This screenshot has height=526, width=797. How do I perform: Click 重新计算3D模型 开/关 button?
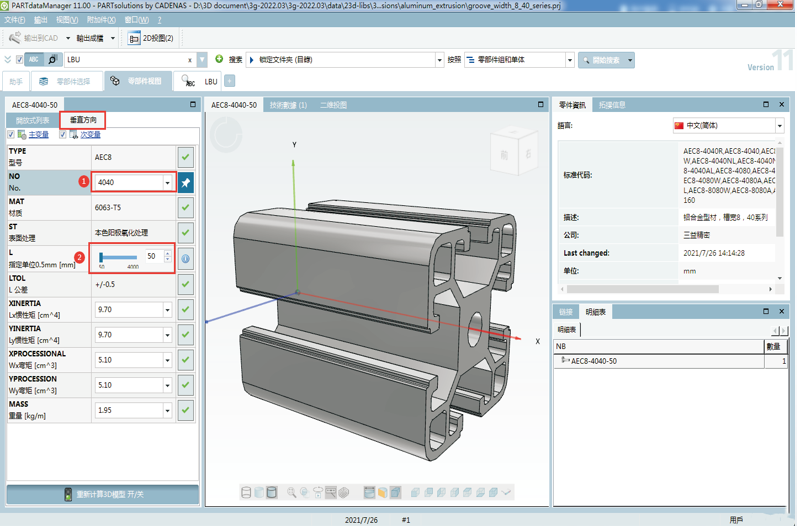[103, 494]
